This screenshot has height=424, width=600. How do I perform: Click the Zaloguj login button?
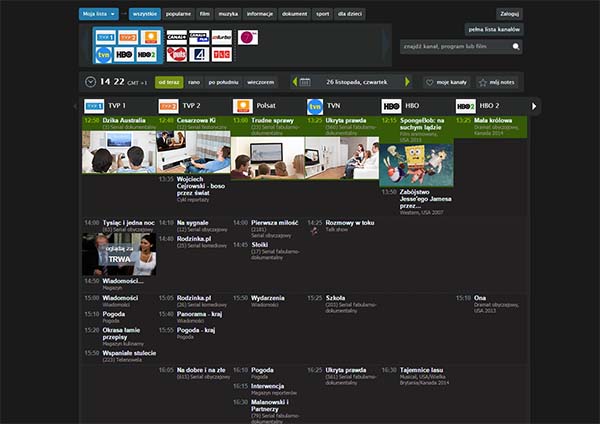click(509, 14)
